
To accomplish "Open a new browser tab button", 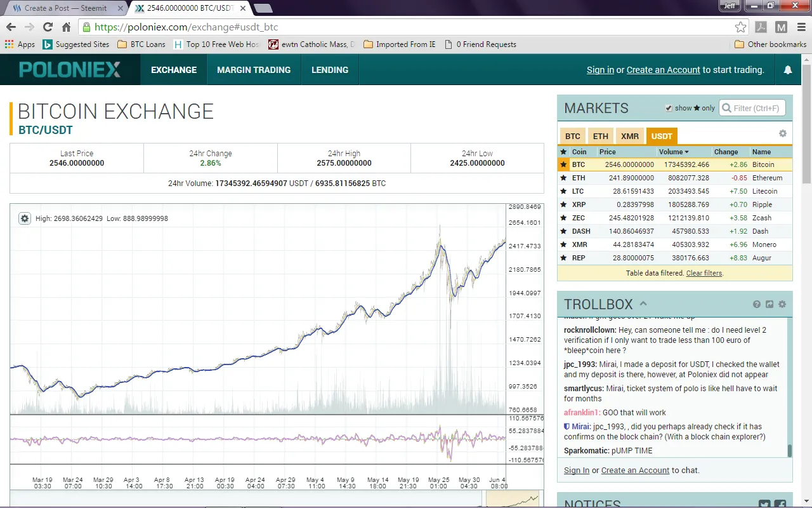I will tap(263, 8).
